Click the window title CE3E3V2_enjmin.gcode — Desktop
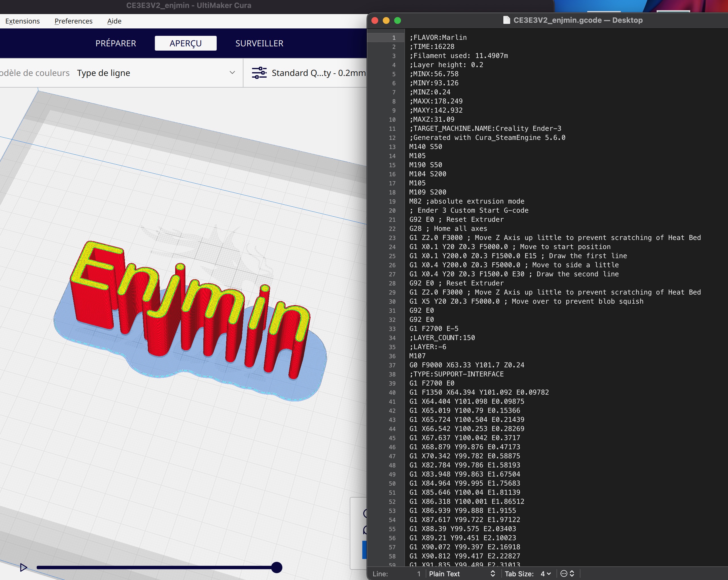This screenshot has width=728, height=580. tap(578, 20)
